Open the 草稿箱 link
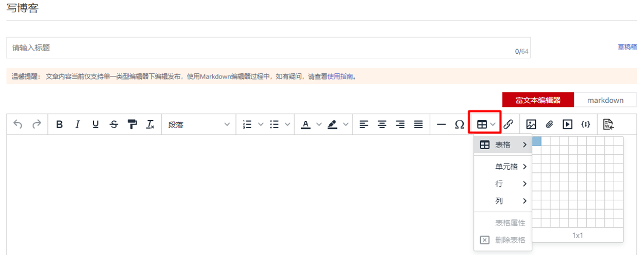The image size is (644, 255). point(627,47)
